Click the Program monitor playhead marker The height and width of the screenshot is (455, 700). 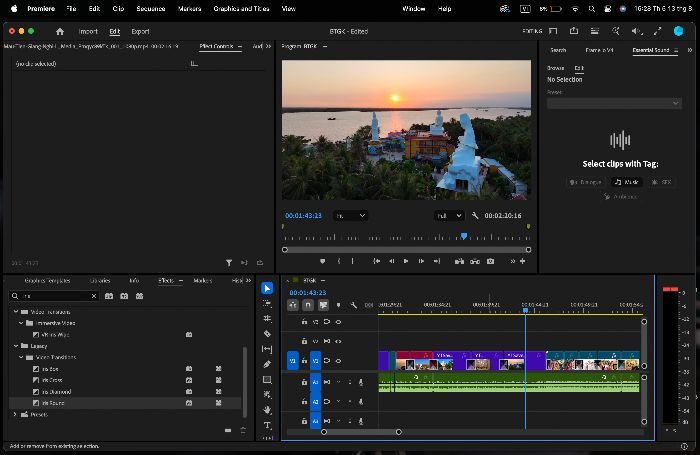(464, 236)
